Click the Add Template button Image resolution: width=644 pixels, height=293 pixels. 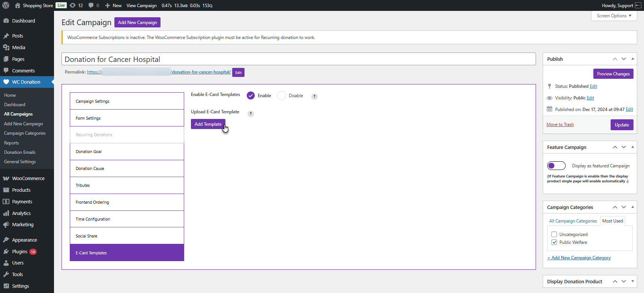pos(208,124)
